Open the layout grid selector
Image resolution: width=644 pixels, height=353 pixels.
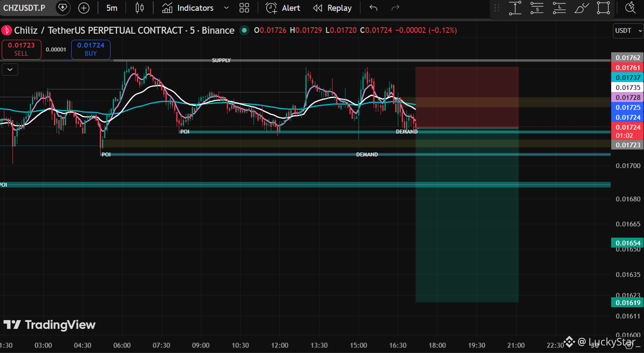click(244, 8)
